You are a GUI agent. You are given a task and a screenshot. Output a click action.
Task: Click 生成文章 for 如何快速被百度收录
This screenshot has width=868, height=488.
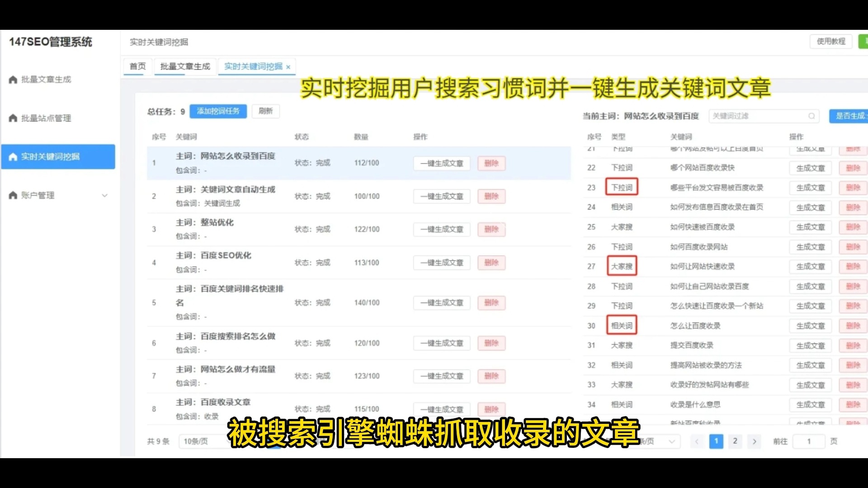coord(811,227)
